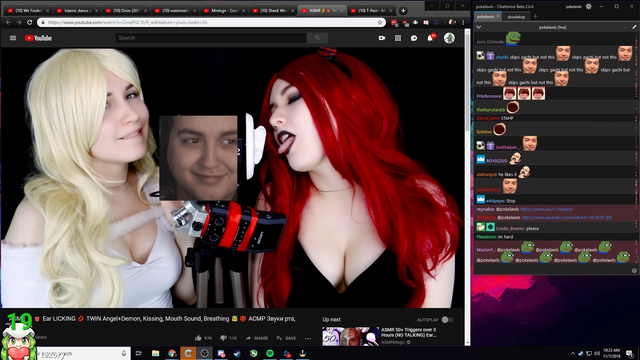This screenshot has height=360, width=640.
Task: Click the pokelawls account name in Chatterino title
Action: click(573, 6)
